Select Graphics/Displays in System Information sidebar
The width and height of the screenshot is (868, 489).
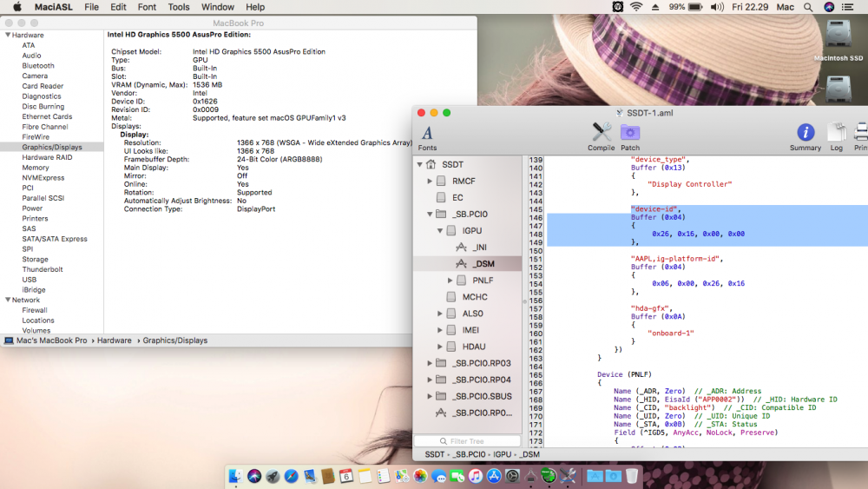click(51, 148)
